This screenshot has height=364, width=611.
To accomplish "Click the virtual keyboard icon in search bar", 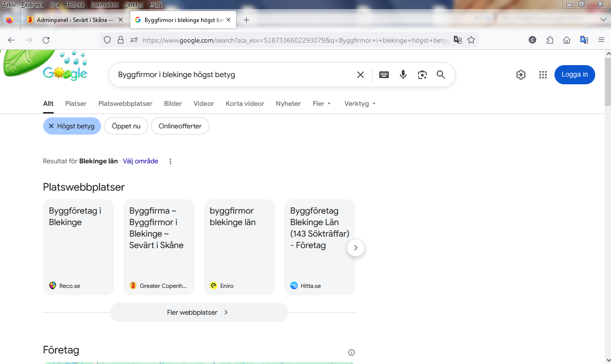I will [x=384, y=75].
